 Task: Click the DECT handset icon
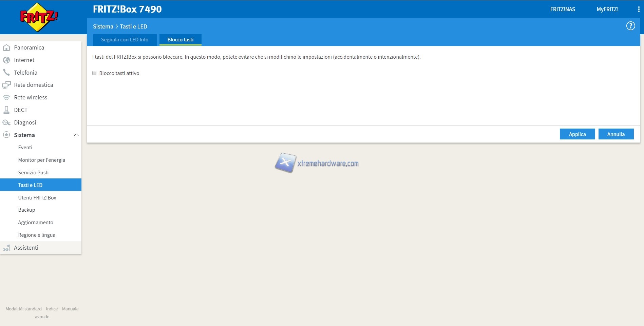click(6, 110)
